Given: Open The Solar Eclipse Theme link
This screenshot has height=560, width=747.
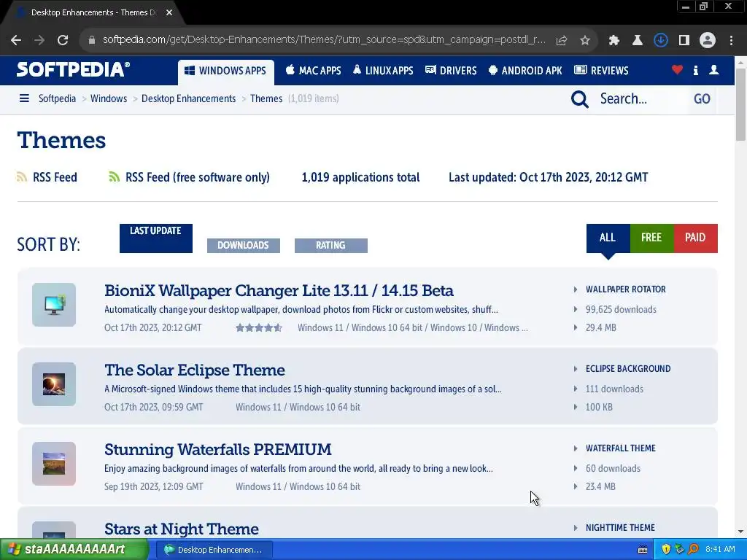Looking at the screenshot, I should [194, 370].
